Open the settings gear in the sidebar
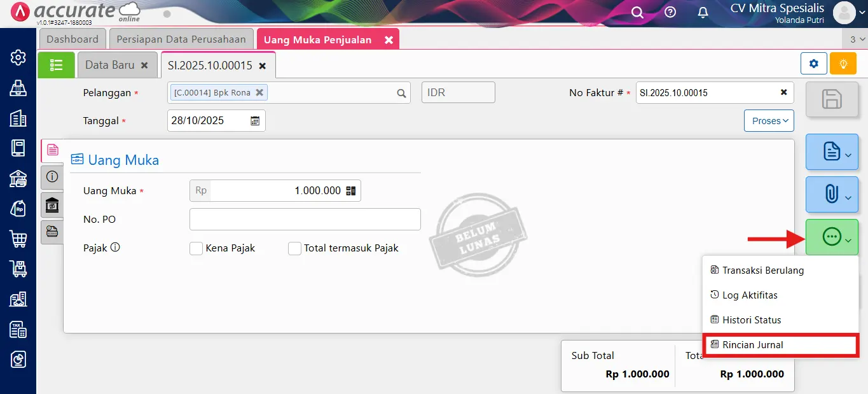Screen dimensions: 868x394 pos(17,57)
